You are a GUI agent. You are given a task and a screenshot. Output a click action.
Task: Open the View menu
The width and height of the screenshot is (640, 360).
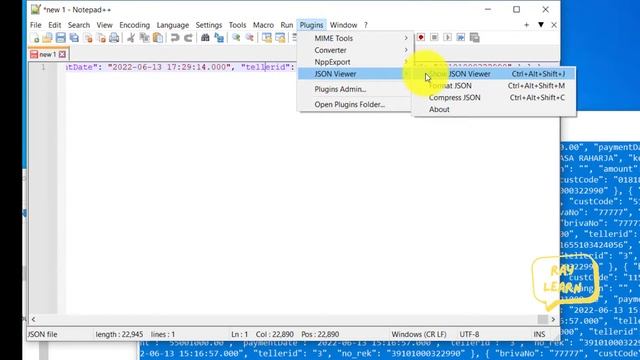[104, 25]
